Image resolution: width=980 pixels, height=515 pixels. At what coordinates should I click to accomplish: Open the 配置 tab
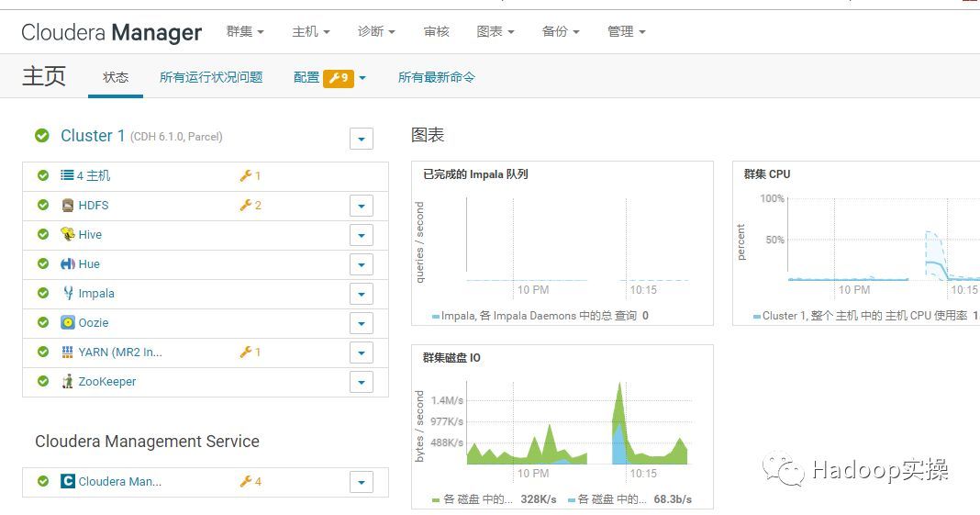(x=306, y=77)
